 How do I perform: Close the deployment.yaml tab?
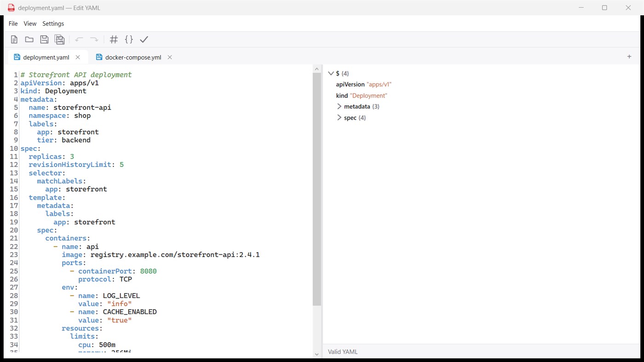(x=78, y=57)
